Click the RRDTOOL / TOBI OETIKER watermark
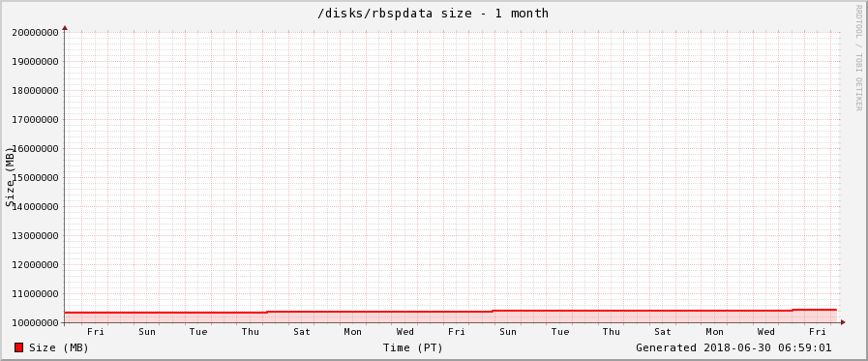Viewport: 868px width, 361px height. 858,57
